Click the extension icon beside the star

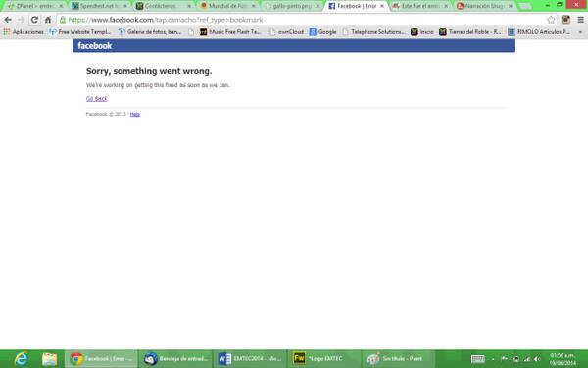(565, 20)
